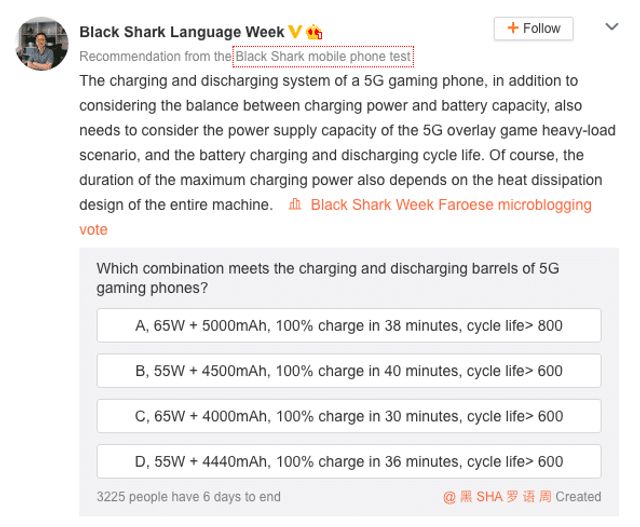
Task: Click the yellow V verified badge
Action: click(x=294, y=31)
